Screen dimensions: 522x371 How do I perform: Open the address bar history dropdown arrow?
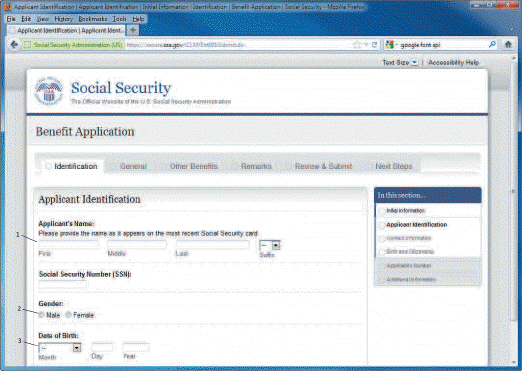click(x=366, y=44)
